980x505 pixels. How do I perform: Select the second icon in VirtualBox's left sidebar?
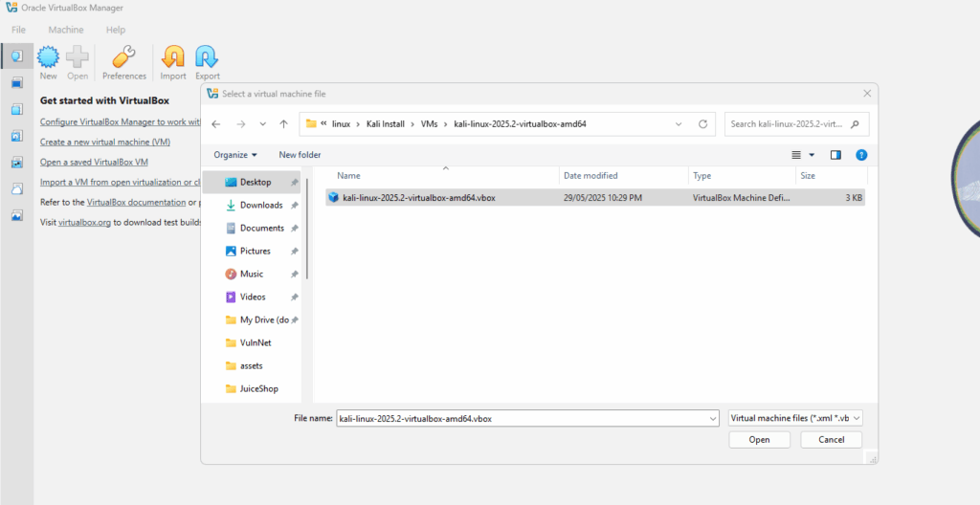pyautogui.click(x=17, y=82)
